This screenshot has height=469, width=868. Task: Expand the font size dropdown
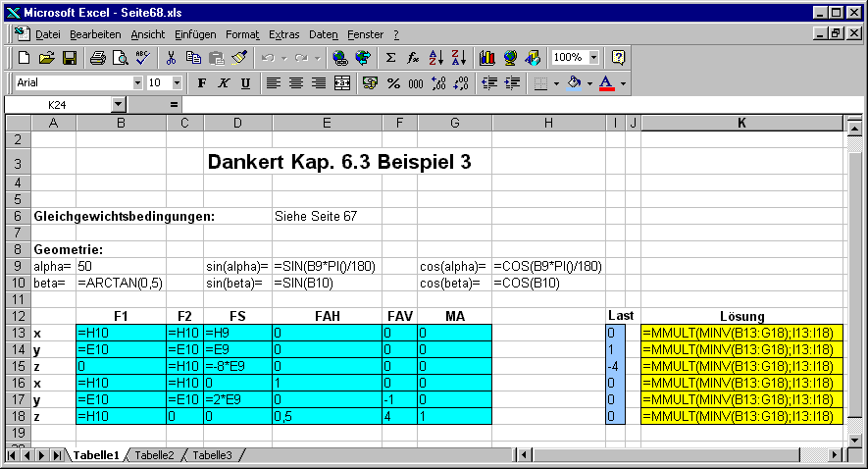pos(177,83)
